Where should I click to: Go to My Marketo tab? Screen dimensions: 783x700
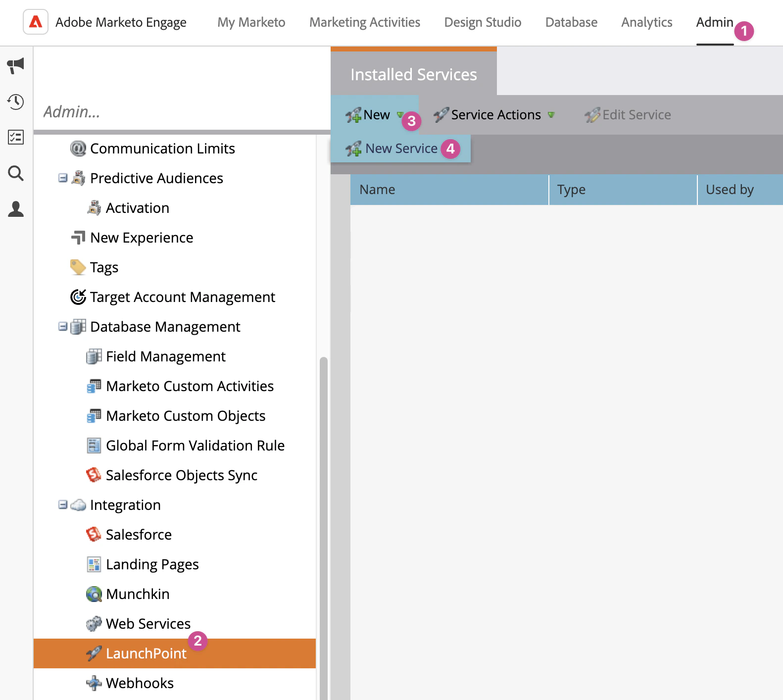click(x=251, y=22)
